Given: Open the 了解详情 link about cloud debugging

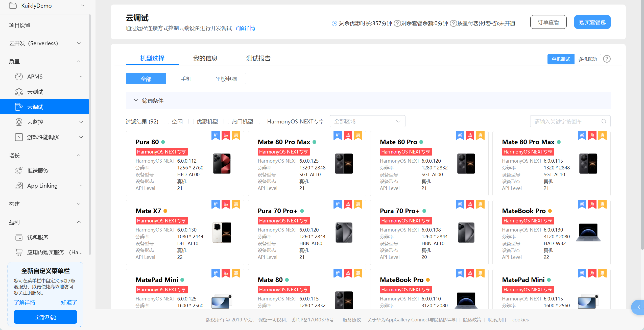Looking at the screenshot, I should [x=245, y=28].
